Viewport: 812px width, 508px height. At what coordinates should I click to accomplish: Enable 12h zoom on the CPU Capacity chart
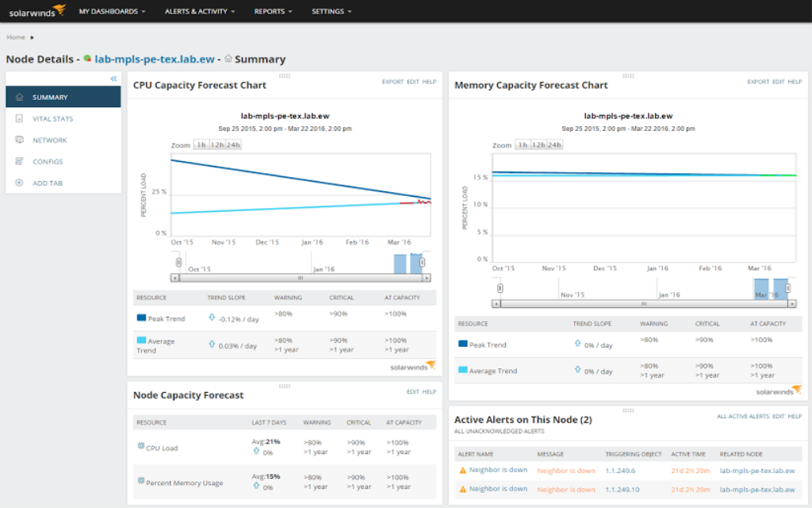[x=216, y=144]
